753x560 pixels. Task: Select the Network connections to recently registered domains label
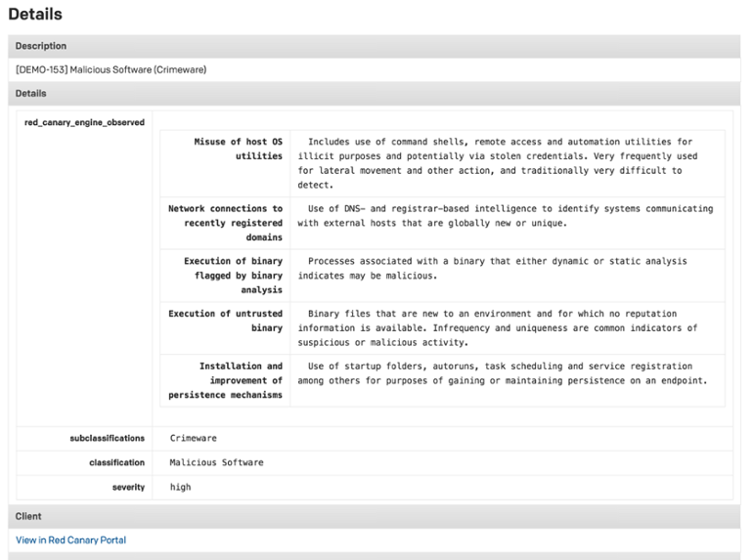(x=226, y=223)
